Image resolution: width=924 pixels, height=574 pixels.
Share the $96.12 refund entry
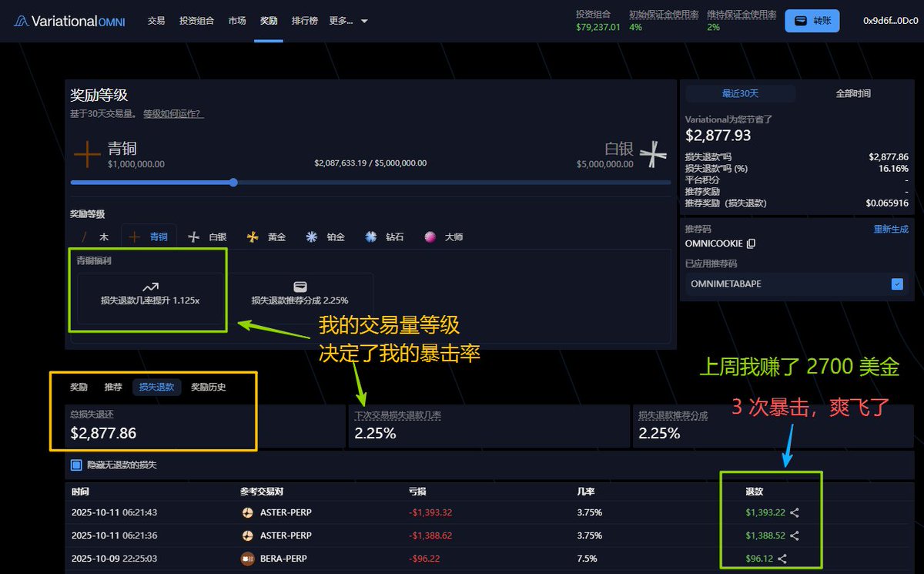pyautogui.click(x=782, y=559)
